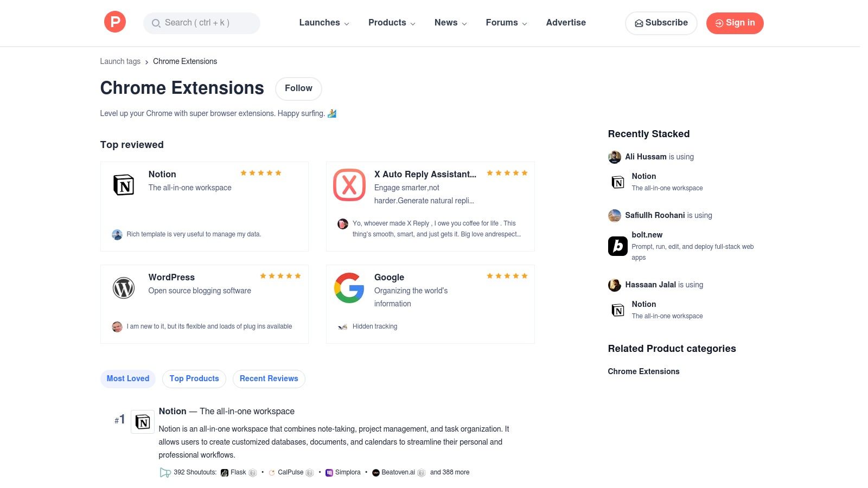Open Ali Hussam's profile avatar
The image size is (868, 488).
614,157
